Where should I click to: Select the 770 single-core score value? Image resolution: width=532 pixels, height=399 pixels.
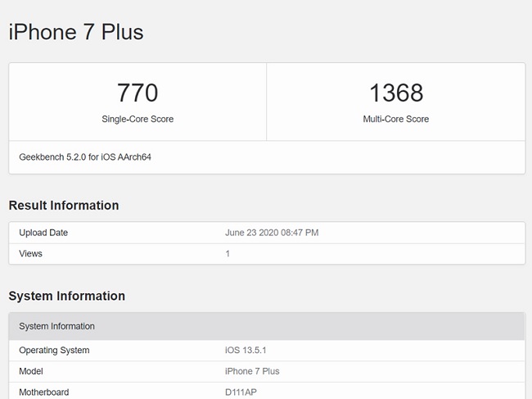pyautogui.click(x=138, y=93)
